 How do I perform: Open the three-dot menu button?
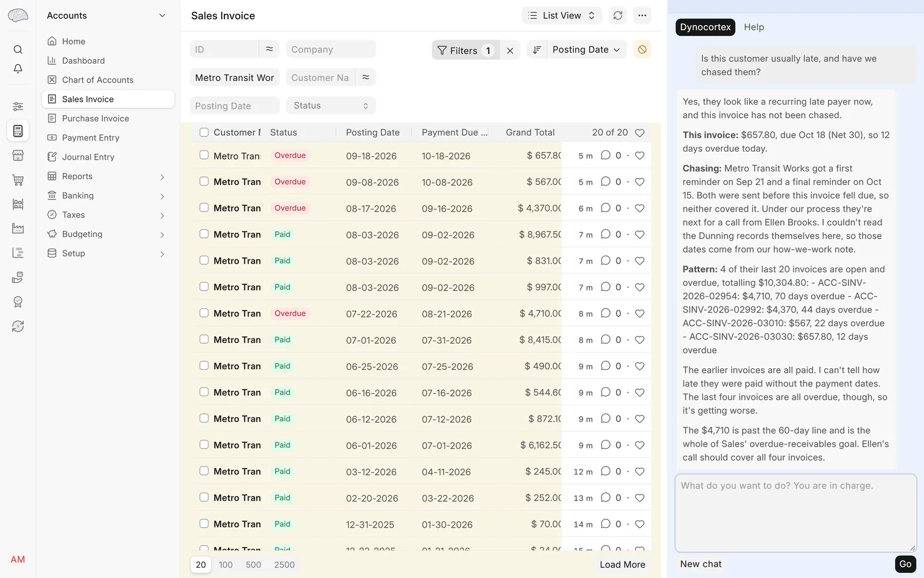point(642,16)
